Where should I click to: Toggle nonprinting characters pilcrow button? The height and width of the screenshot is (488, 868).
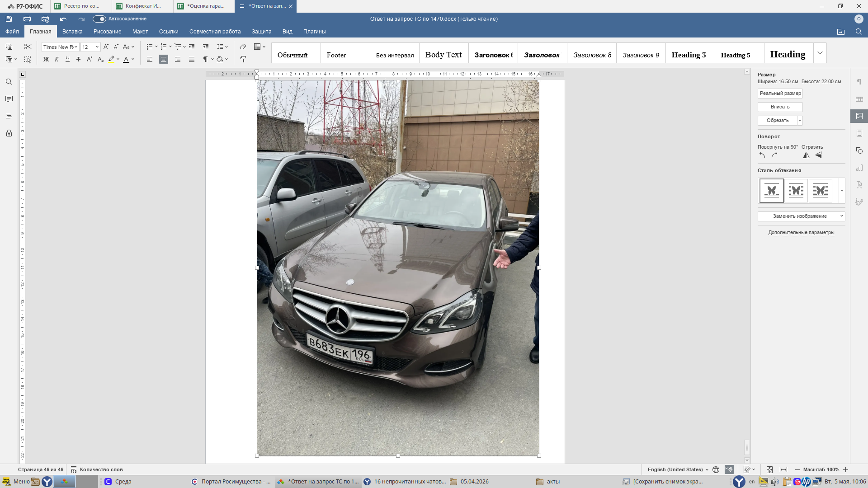pos(206,59)
